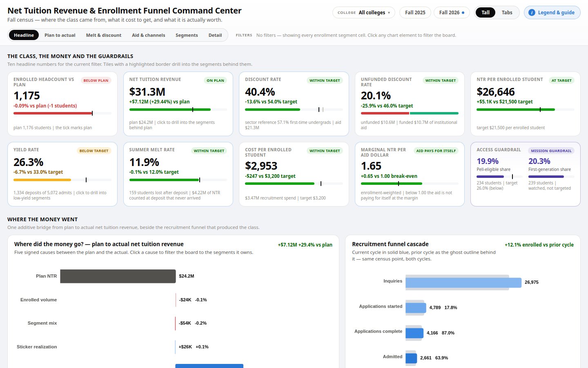The width and height of the screenshot is (588, 368).
Task: Open the Summer Melt Rate tile
Action: 178,174
